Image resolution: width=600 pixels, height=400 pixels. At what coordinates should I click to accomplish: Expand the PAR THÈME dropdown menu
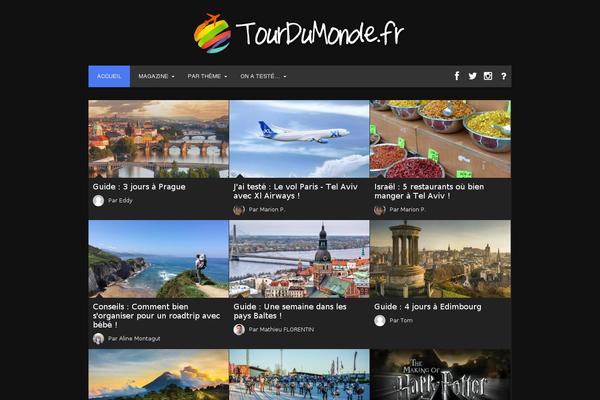click(x=207, y=76)
